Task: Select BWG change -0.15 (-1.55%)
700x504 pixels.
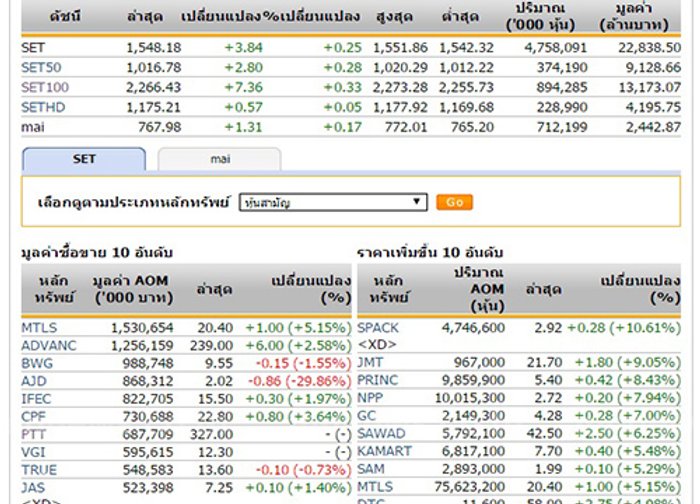Action: pyautogui.click(x=304, y=363)
